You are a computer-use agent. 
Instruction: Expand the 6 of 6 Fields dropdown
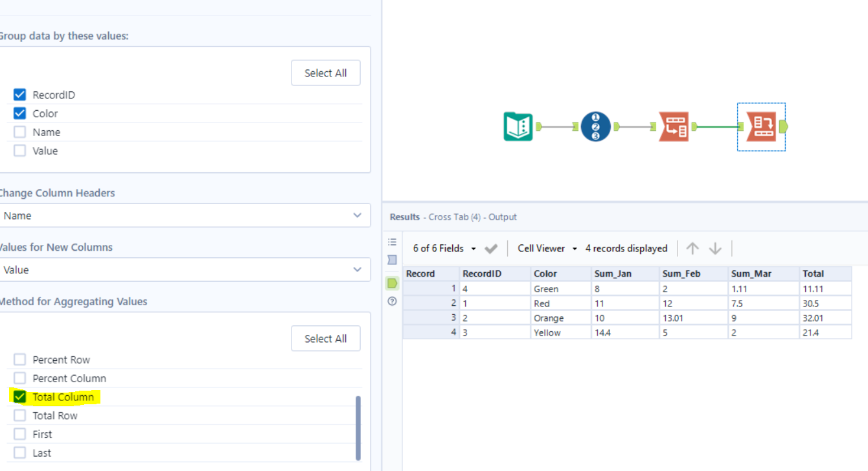tap(472, 248)
